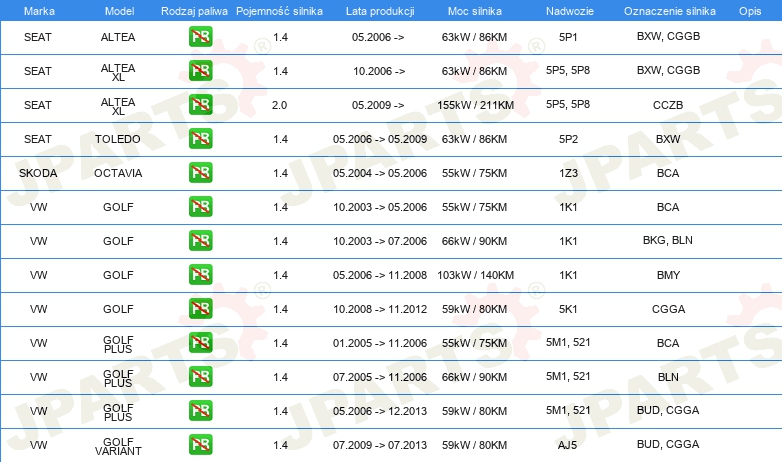The width and height of the screenshot is (782, 462).
Task: Click production date 05.2009 ->
Action: (x=378, y=105)
